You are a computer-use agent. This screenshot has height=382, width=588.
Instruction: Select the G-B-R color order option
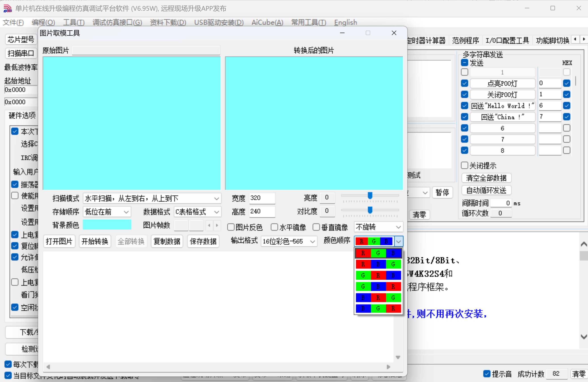(378, 286)
